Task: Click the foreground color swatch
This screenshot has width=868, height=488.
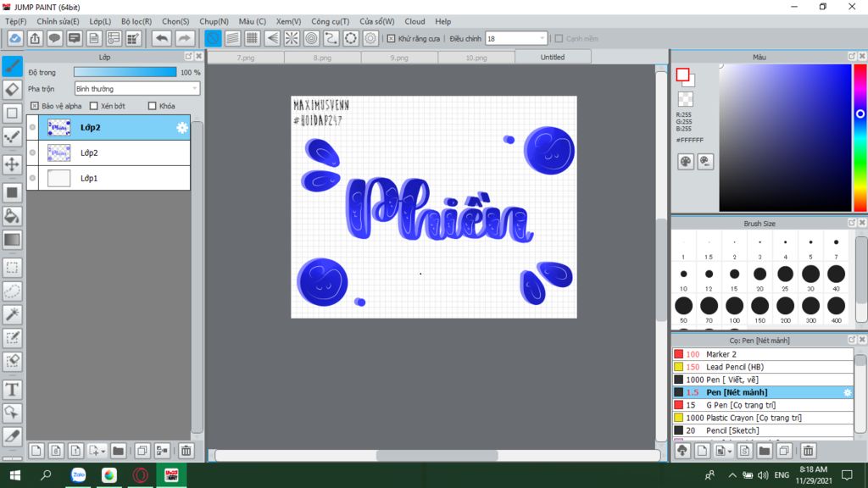Action: pyautogui.click(x=682, y=75)
